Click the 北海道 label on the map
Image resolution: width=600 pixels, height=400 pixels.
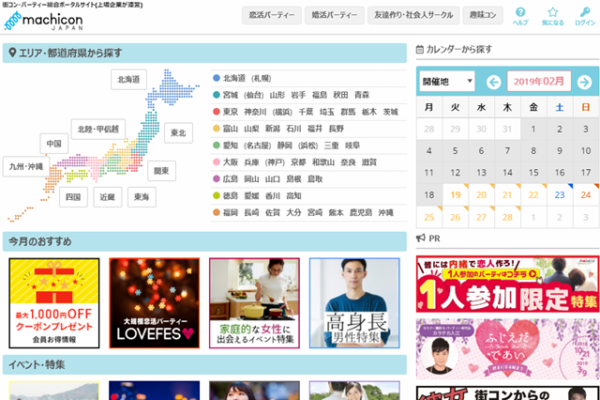click(130, 77)
